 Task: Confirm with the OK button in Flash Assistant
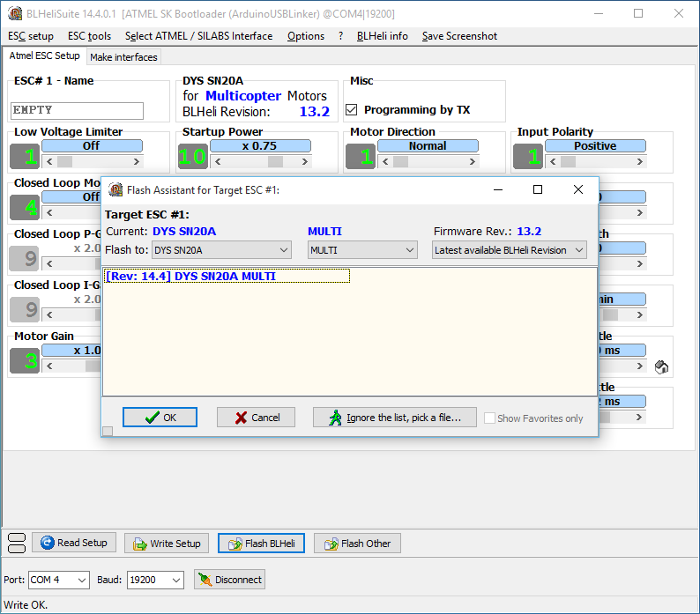pos(160,418)
